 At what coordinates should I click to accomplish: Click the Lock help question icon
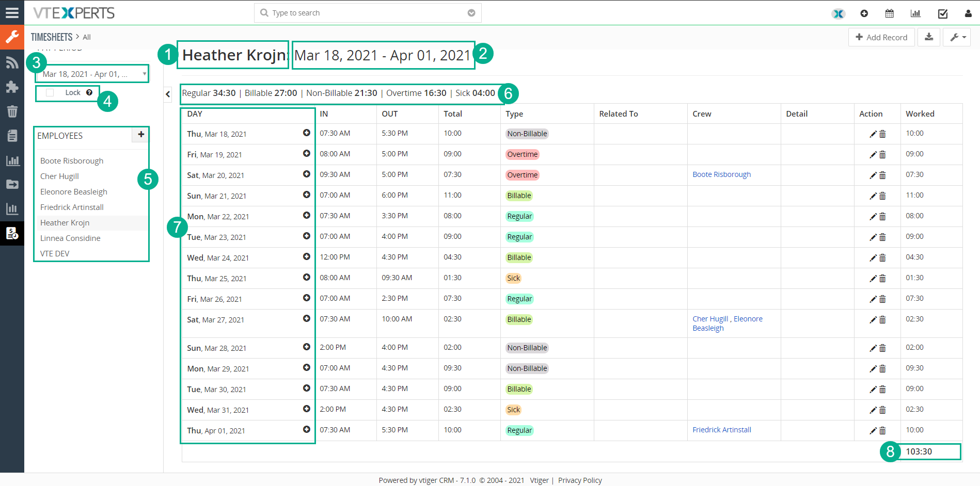pyautogui.click(x=89, y=92)
